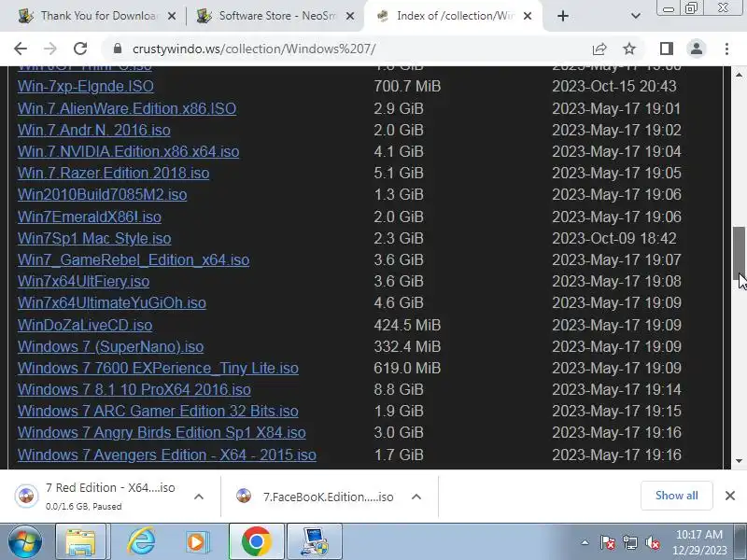The image size is (747, 560).
Task: Download Windows 7 Angry Birds Edition iso
Action: pos(162,432)
